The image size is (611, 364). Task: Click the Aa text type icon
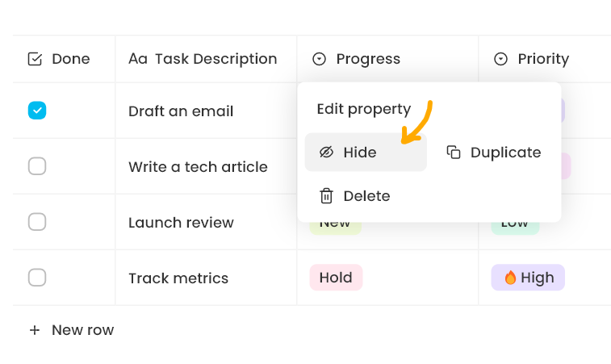click(x=137, y=59)
